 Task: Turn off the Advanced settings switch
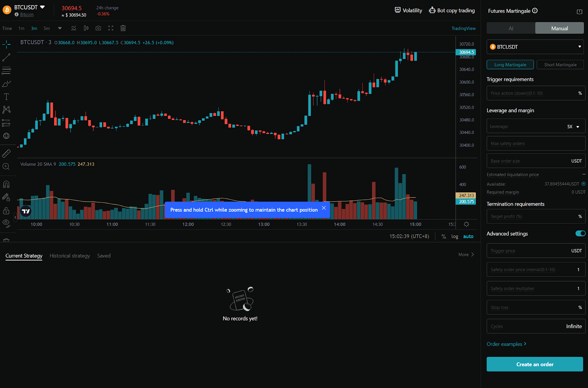pos(580,233)
